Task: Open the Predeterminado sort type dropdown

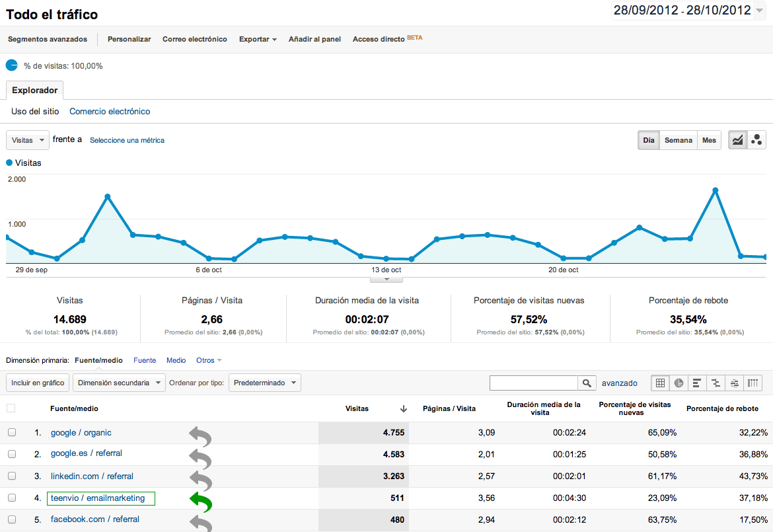Action: tap(265, 383)
